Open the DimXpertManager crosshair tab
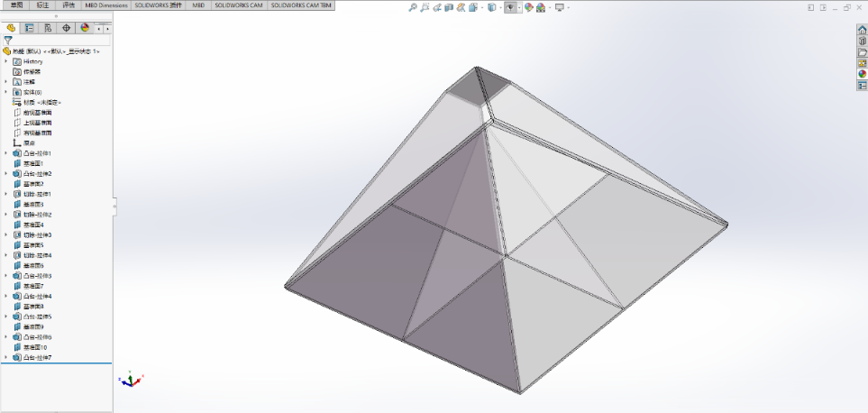Image resolution: width=868 pixels, height=413 pixels. tap(66, 28)
